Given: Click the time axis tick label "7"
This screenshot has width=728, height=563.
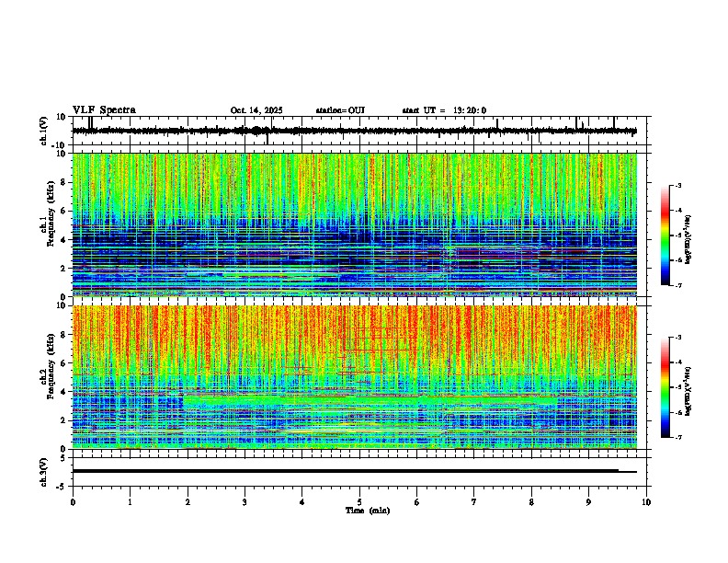Looking at the screenshot, I should click(x=474, y=502).
